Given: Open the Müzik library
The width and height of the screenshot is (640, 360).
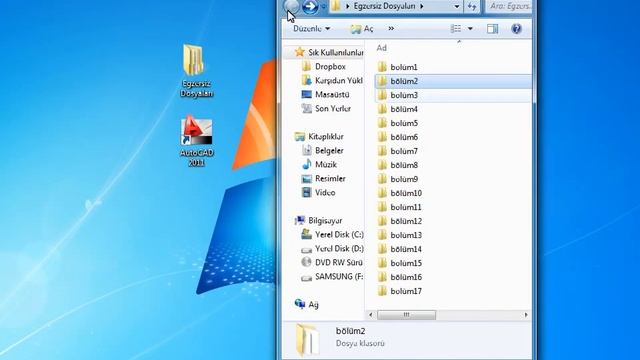Looking at the screenshot, I should (319, 164).
